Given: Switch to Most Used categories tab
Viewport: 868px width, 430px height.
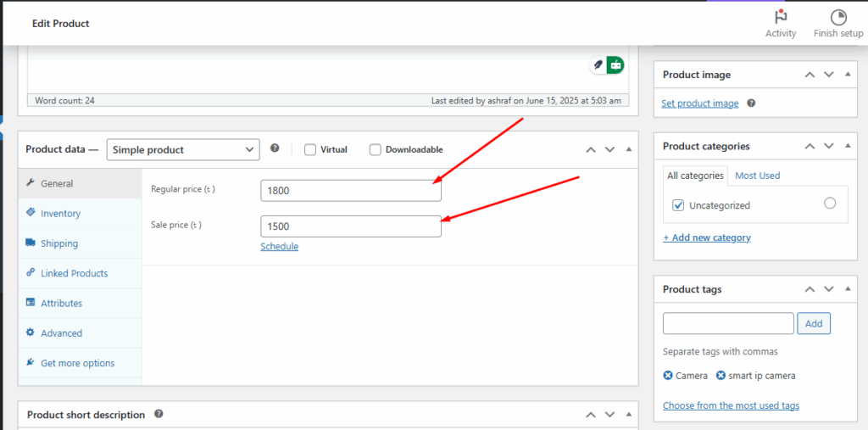Looking at the screenshot, I should tap(757, 176).
